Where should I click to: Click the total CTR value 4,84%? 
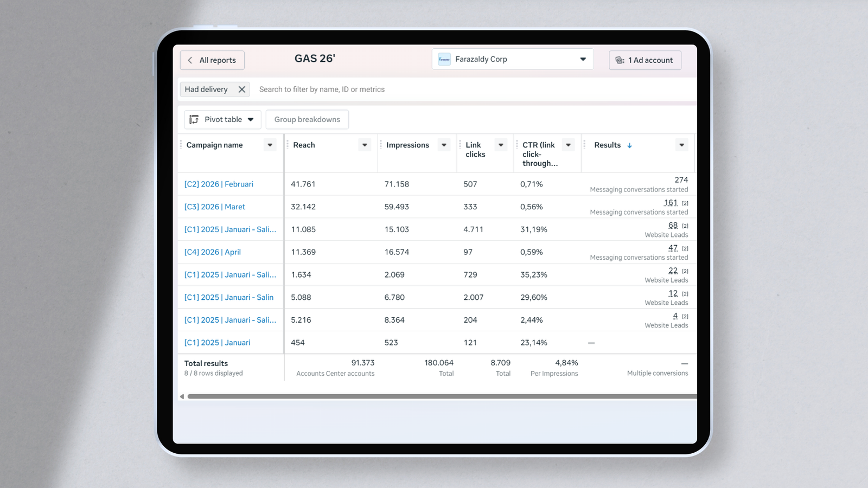[566, 363]
